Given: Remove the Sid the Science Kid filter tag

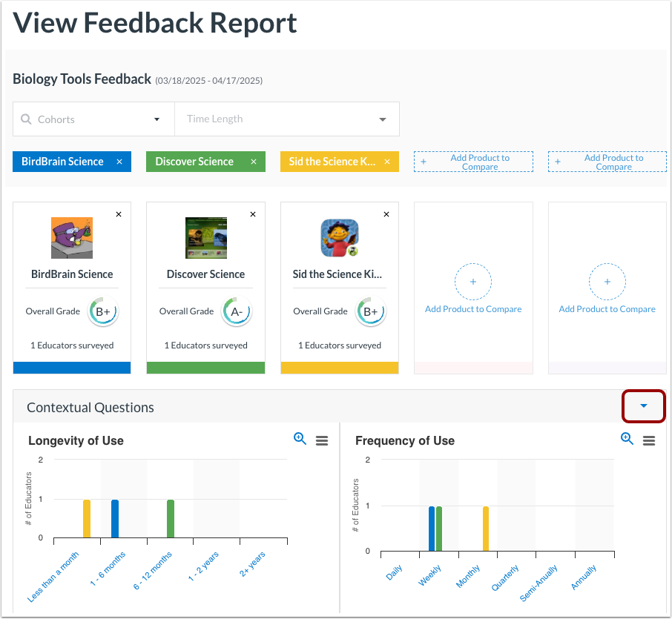Looking at the screenshot, I should point(386,161).
